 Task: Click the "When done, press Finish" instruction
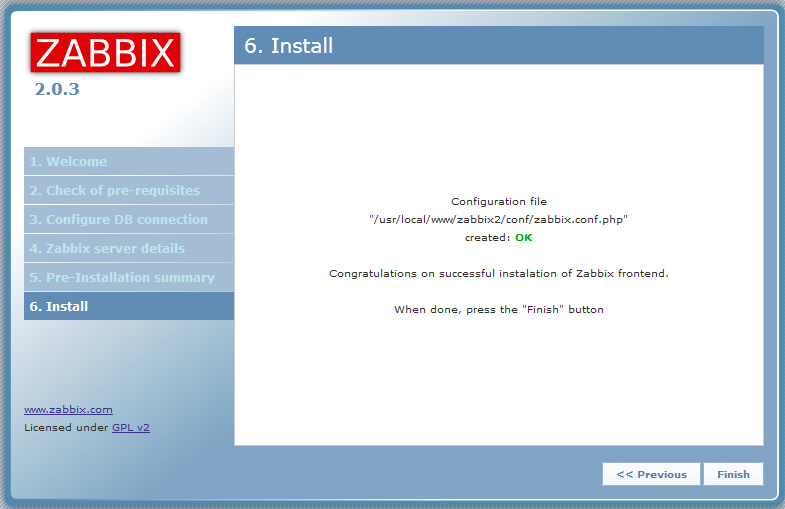point(499,310)
